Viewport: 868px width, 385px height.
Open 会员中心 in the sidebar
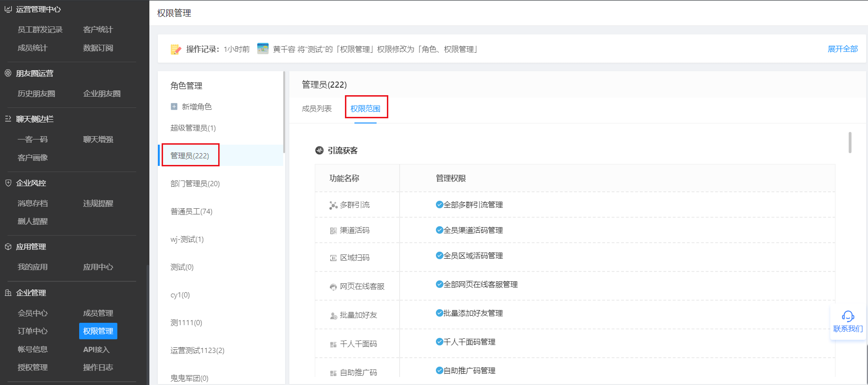tap(33, 313)
